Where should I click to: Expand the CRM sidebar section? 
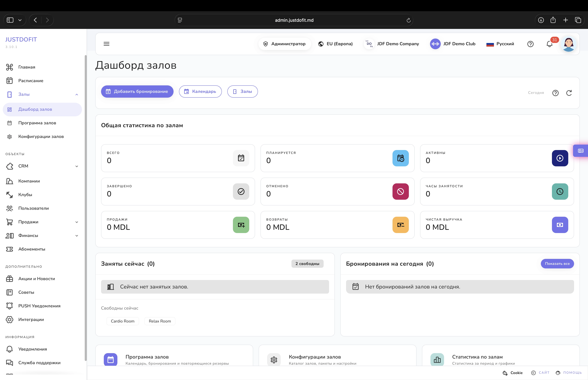77,166
